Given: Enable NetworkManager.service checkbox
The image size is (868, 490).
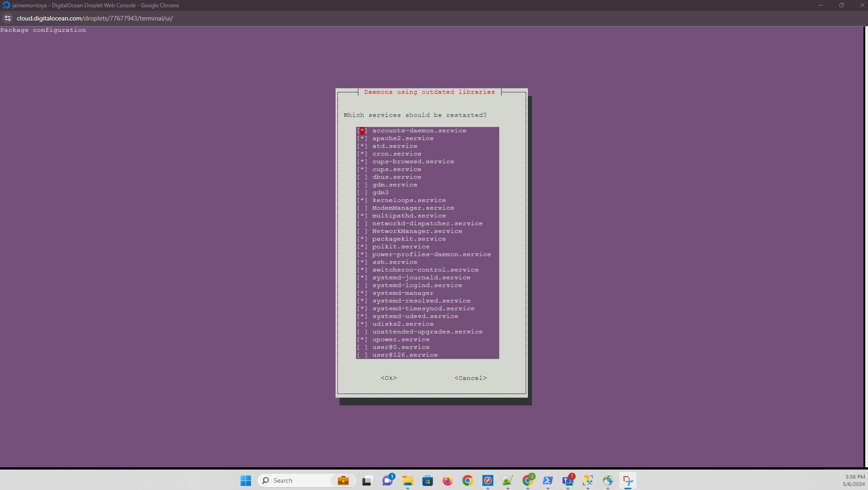Looking at the screenshot, I should tap(362, 231).
